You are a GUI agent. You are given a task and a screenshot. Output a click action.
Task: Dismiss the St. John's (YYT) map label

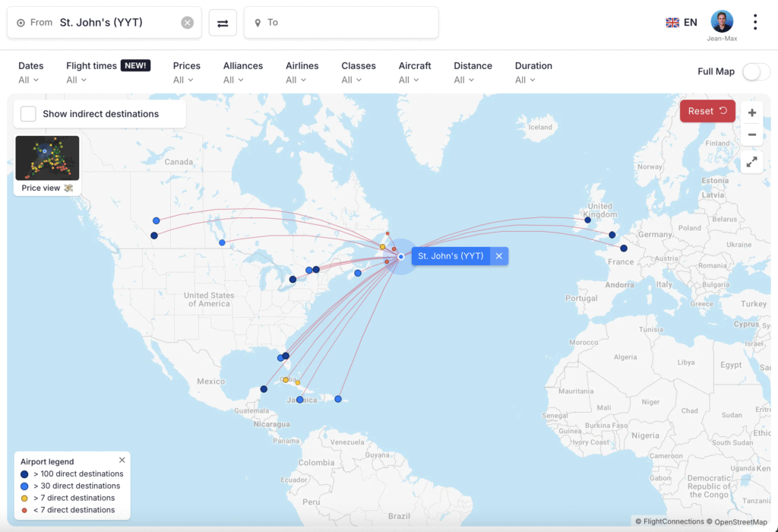[x=499, y=256]
